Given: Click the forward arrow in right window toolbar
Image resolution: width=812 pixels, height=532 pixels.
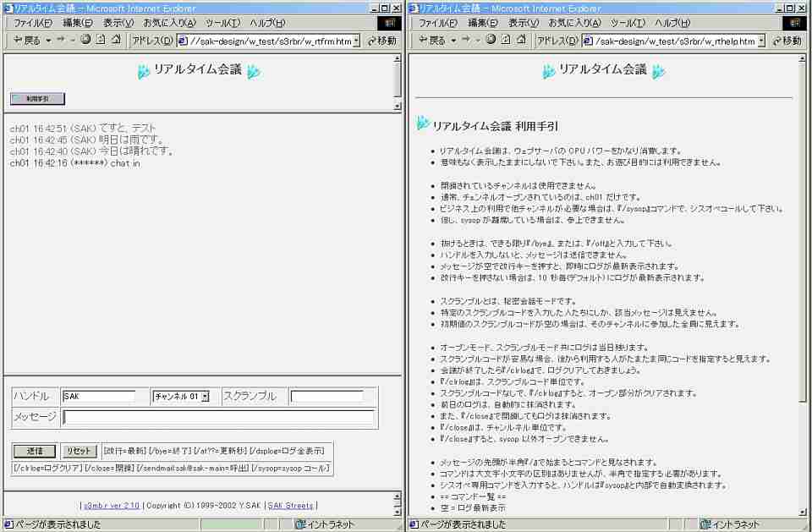Looking at the screenshot, I should 465,40.
